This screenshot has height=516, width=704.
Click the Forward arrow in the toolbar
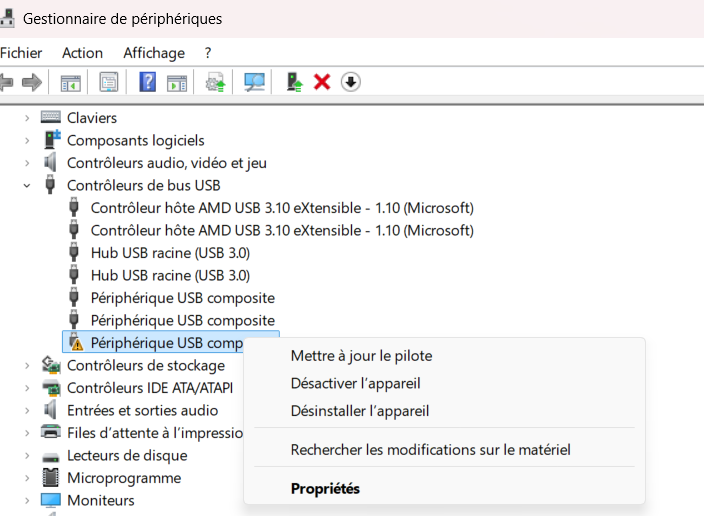32,82
